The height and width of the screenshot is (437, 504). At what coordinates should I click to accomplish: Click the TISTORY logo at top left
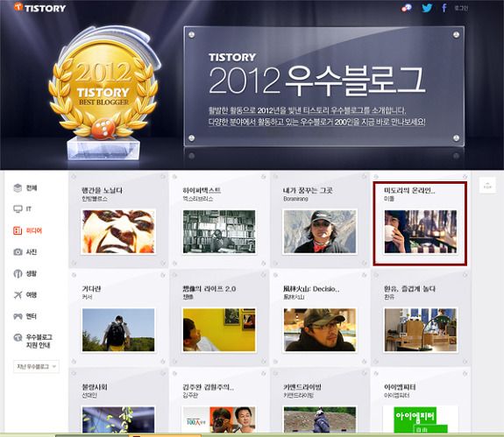pyautogui.click(x=39, y=7)
